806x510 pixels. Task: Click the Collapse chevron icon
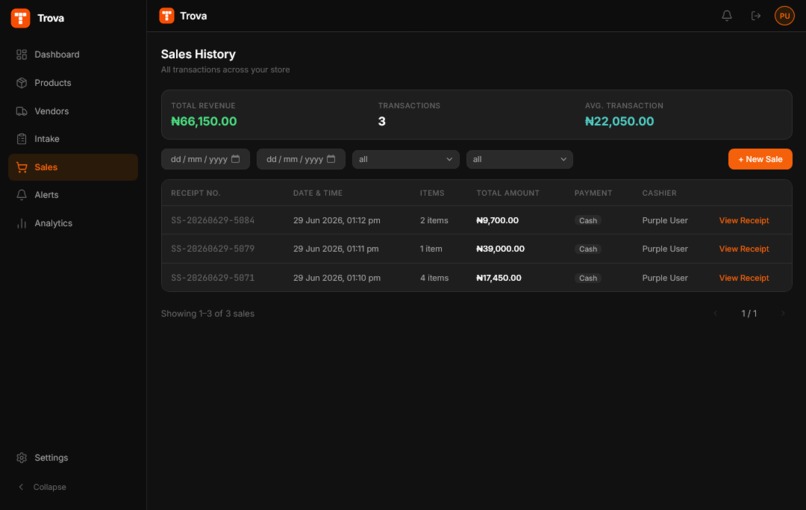[21, 487]
